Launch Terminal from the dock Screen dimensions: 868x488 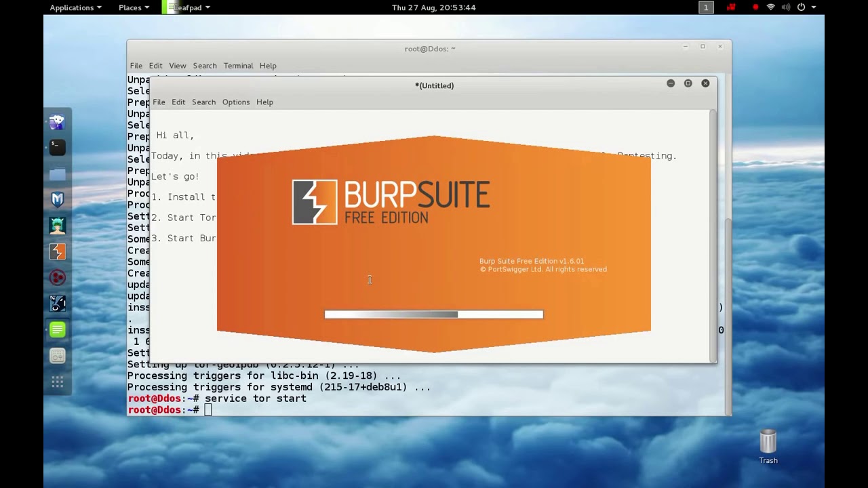(x=58, y=147)
